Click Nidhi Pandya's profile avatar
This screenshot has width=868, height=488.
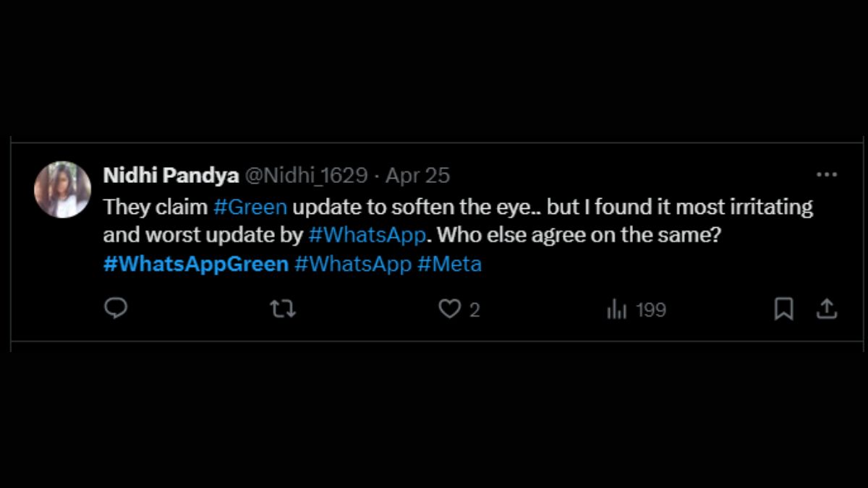tap(62, 189)
